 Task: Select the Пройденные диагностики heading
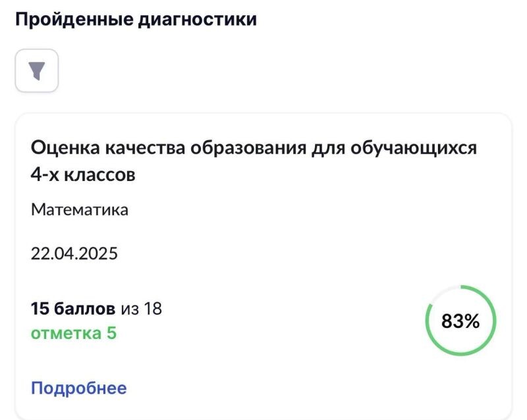tap(135, 20)
